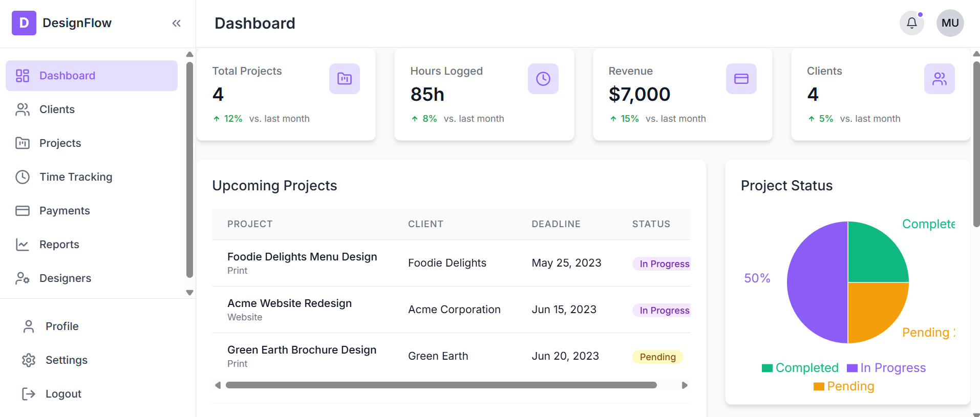Click the clock icon on Hours Logged card
Image resolution: width=980 pixels, height=417 pixels.
tap(543, 79)
